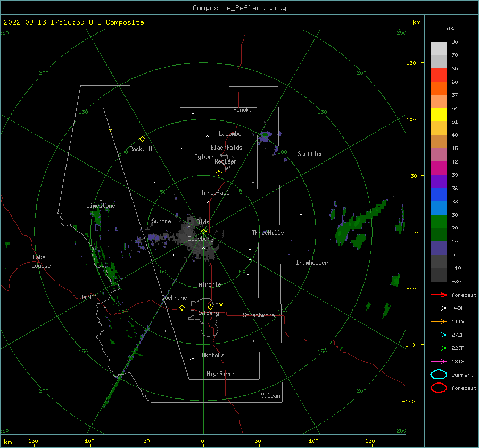Click the red forecast arrow in legend
Image resolution: width=479 pixels, height=448 pixels.
pos(439,295)
